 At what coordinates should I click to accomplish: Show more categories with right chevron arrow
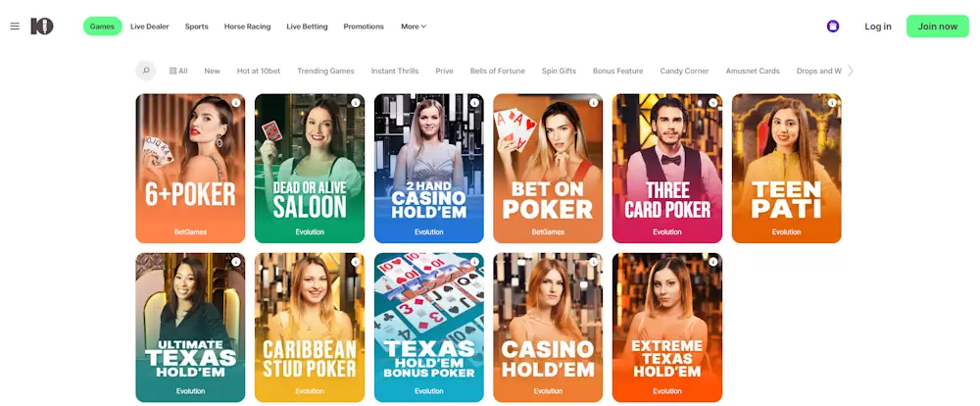[850, 71]
